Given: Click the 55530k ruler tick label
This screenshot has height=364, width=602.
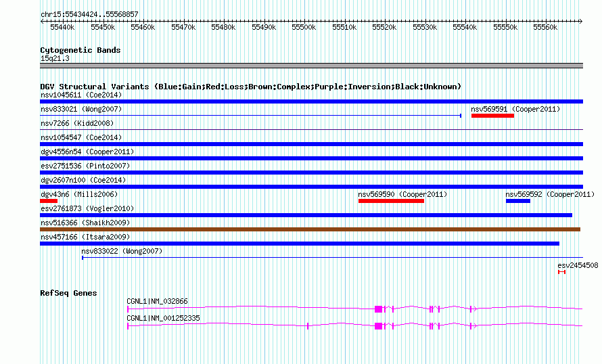Looking at the screenshot, I should click(425, 27).
